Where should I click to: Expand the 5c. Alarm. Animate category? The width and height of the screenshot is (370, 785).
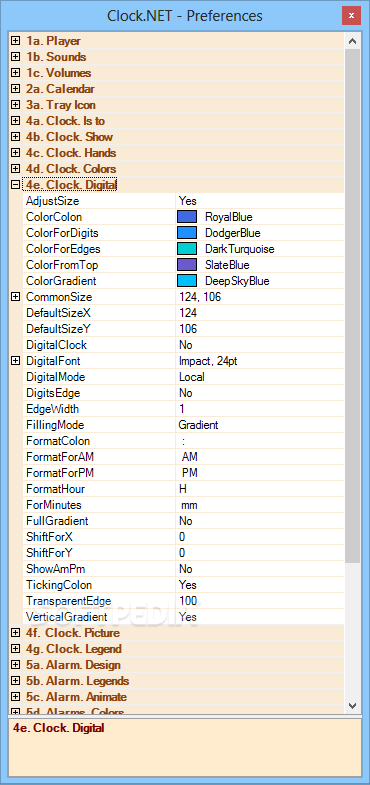click(16, 697)
